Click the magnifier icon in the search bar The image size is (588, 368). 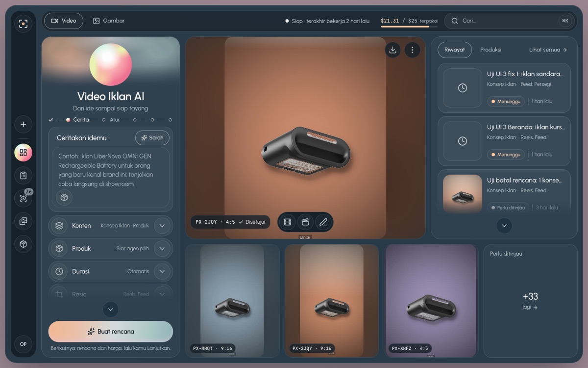455,21
